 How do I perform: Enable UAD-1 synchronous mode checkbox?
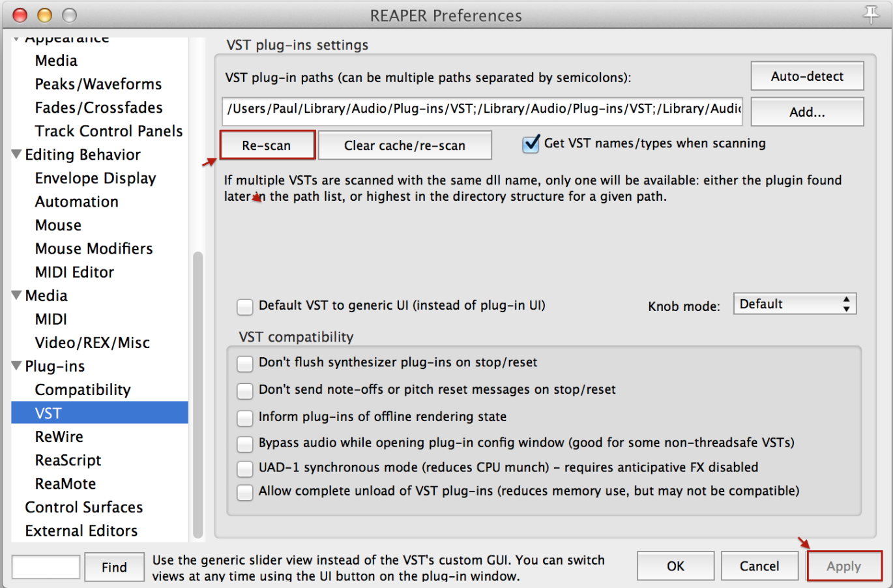point(245,468)
